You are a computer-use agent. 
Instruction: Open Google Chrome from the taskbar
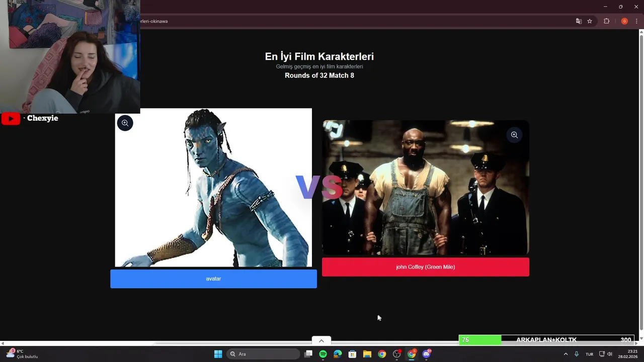[382, 354]
